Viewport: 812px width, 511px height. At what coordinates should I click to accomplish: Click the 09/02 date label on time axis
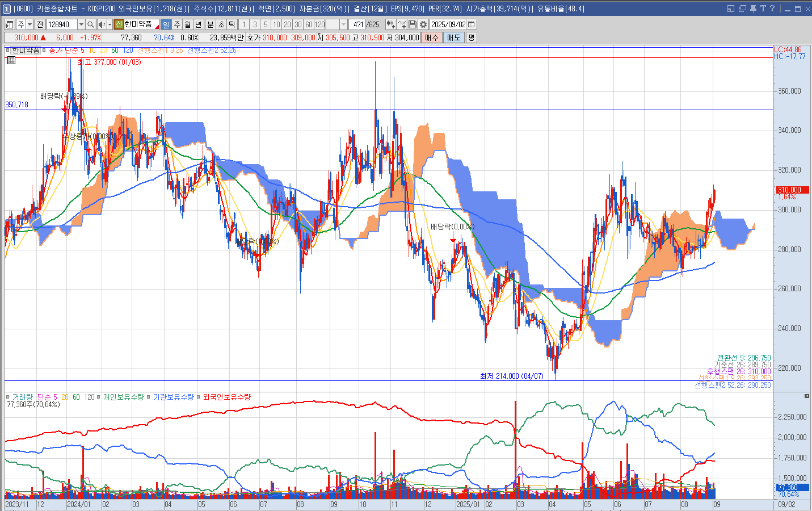coord(786,504)
